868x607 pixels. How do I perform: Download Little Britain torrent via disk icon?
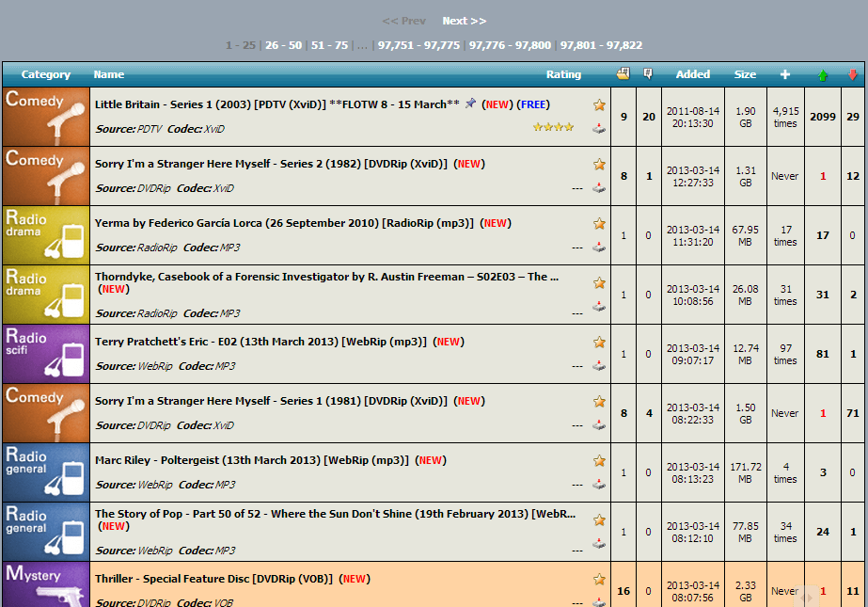tap(599, 129)
